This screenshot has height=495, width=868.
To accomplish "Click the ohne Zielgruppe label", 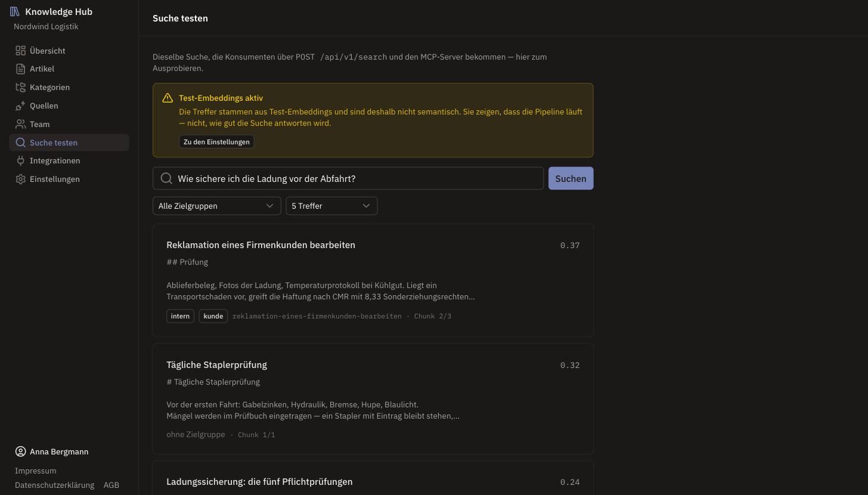I will [196, 435].
